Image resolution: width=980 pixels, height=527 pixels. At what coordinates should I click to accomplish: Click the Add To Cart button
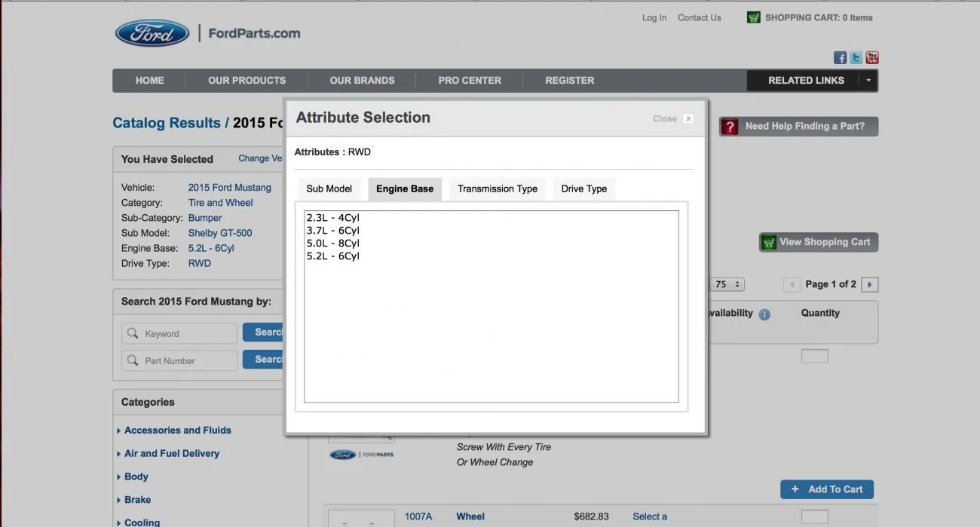pos(827,489)
